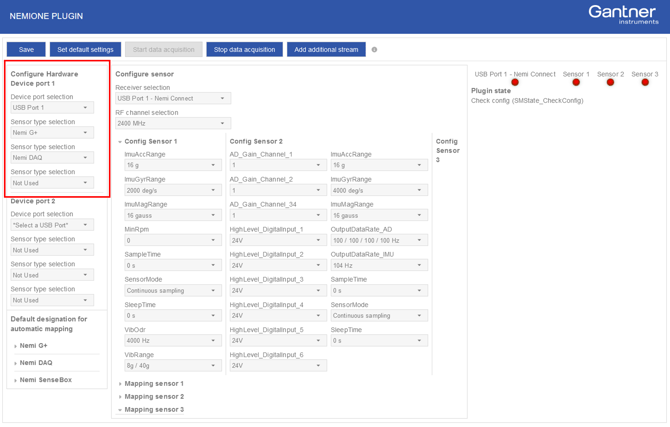Collapse the Mapping sensor 3 section
The height and width of the screenshot is (427, 670).
(151, 409)
